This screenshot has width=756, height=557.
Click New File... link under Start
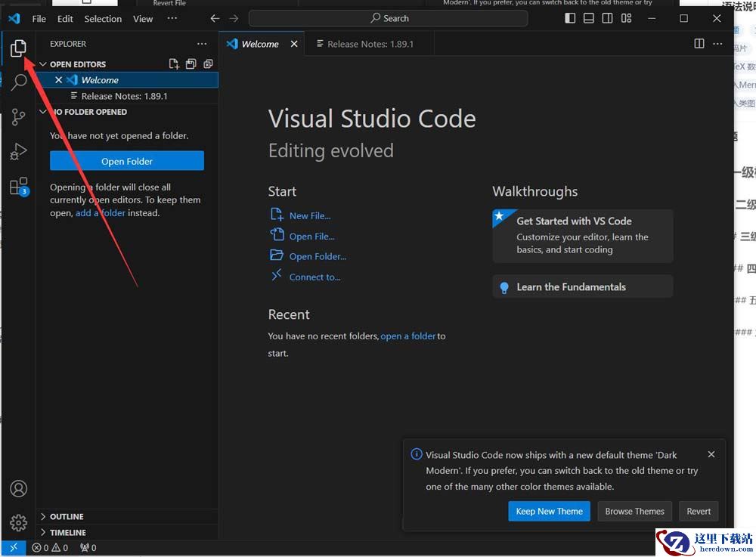tap(310, 216)
